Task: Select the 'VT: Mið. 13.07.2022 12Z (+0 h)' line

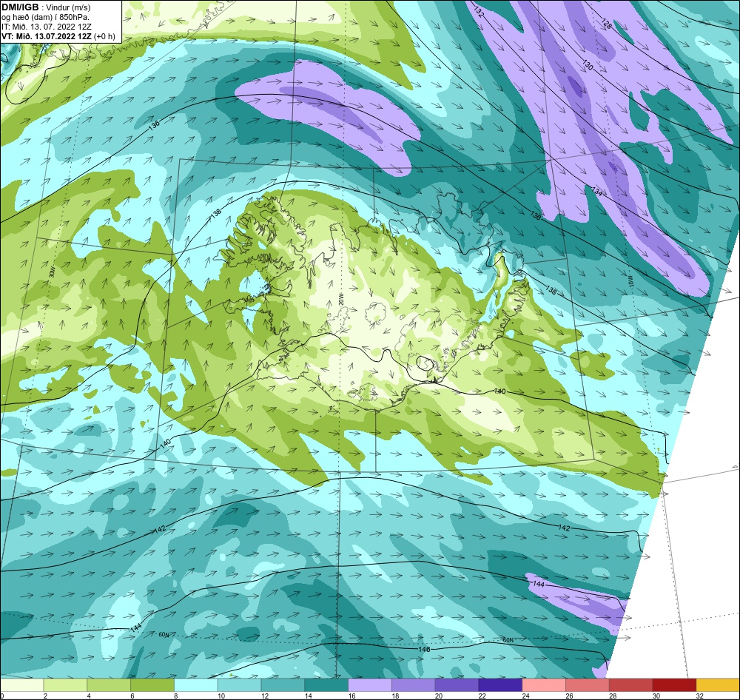Action: click(x=58, y=36)
